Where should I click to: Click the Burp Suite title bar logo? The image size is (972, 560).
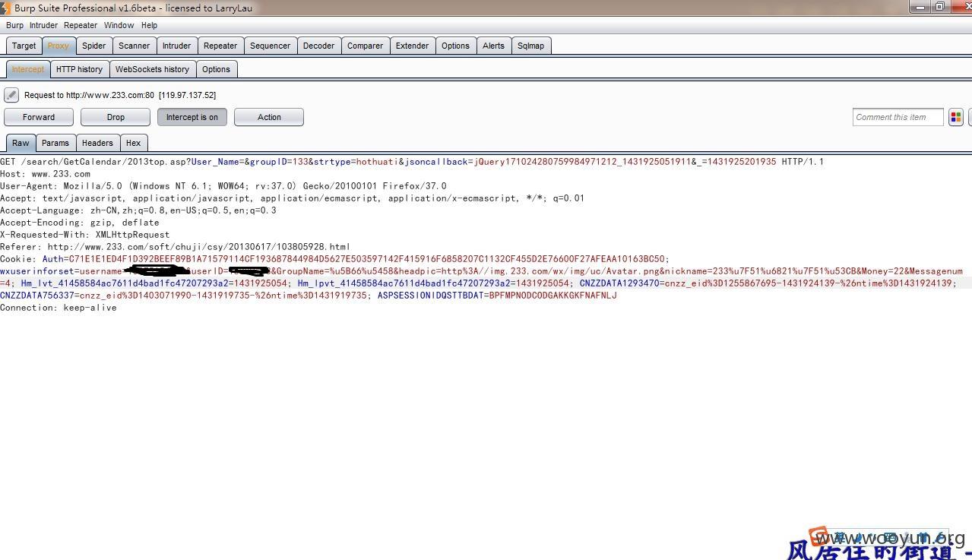[x=5, y=8]
